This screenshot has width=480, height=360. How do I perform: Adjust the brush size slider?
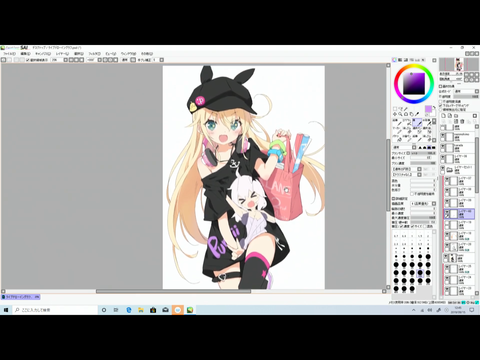pos(423,153)
